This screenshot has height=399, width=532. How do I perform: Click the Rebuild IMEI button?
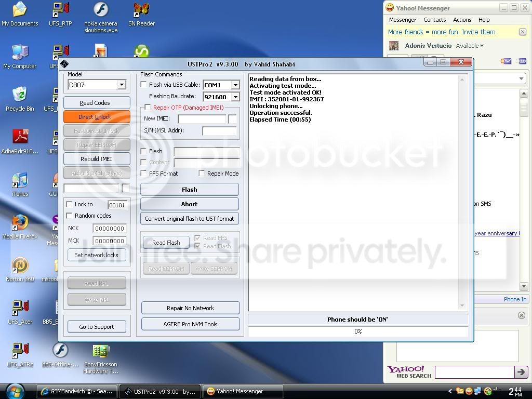(97, 159)
